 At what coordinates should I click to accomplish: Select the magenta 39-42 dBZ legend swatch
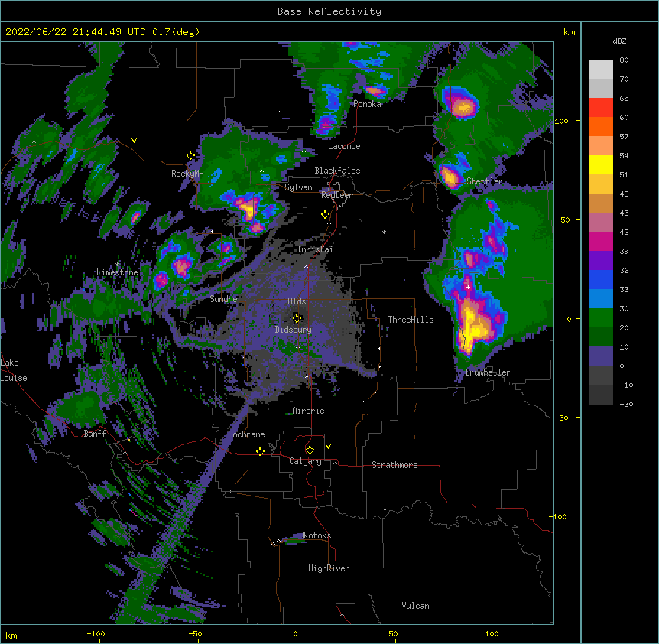[x=601, y=242]
